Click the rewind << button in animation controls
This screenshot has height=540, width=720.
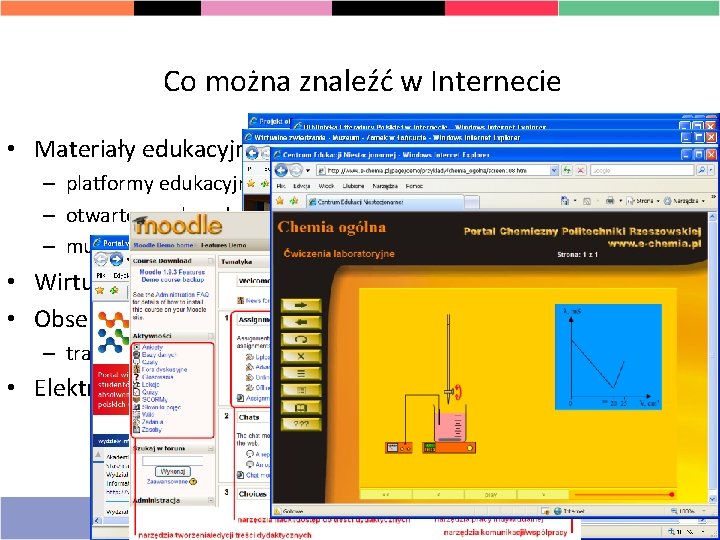386,495
